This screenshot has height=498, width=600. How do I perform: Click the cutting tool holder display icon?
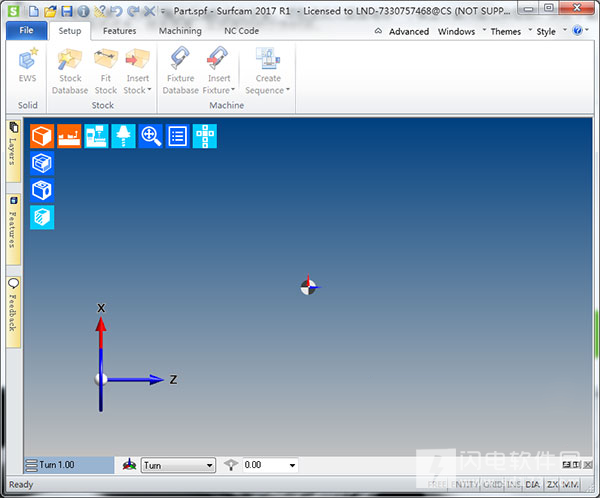(x=124, y=136)
